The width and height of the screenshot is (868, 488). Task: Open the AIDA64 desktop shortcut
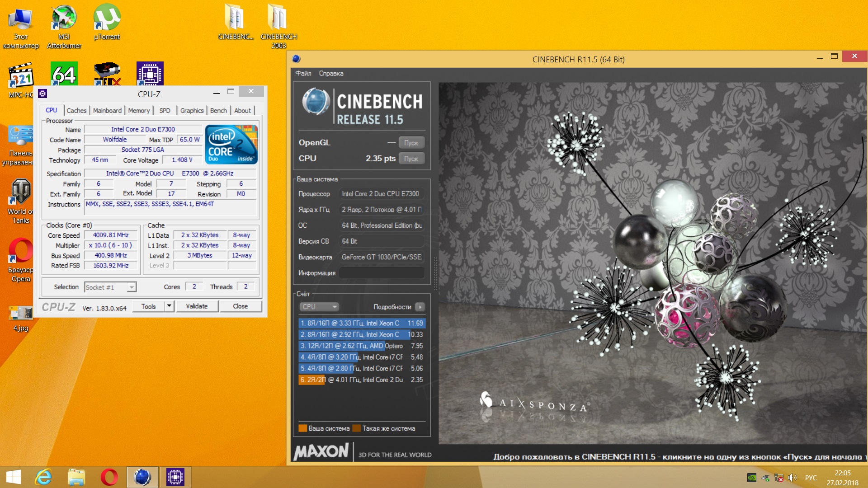click(64, 74)
